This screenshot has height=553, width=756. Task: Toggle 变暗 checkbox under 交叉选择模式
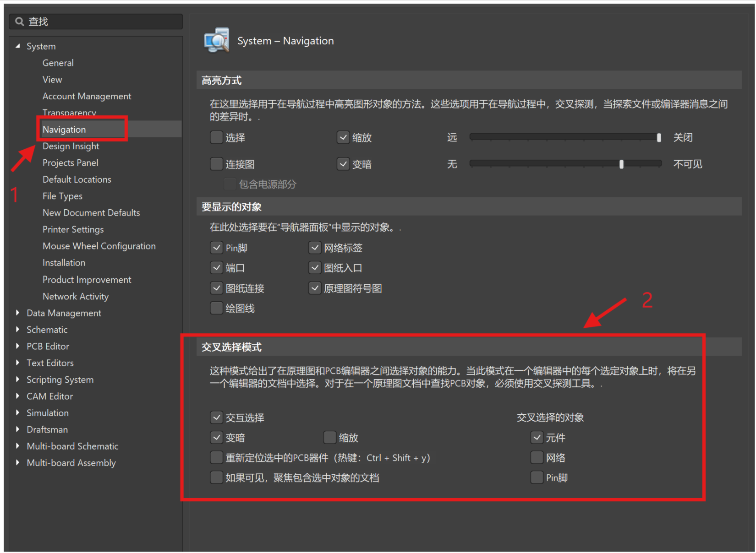coord(216,438)
